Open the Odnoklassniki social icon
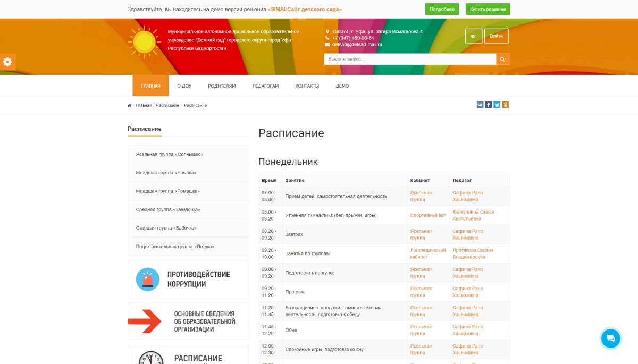This screenshot has width=638, height=364. [x=505, y=105]
